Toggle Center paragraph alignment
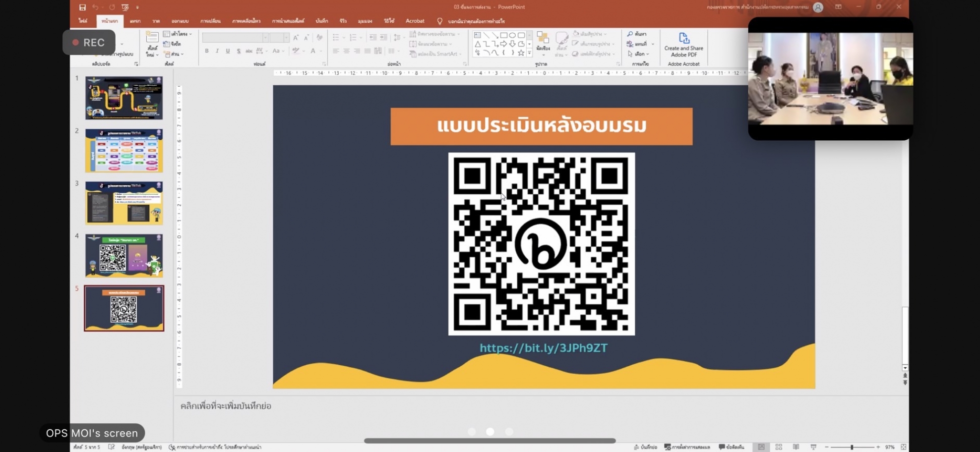This screenshot has height=452, width=980. [346, 51]
